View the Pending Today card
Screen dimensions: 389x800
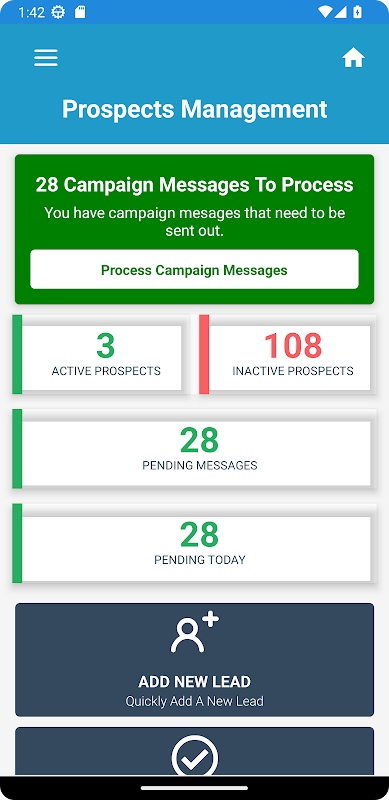(194, 543)
